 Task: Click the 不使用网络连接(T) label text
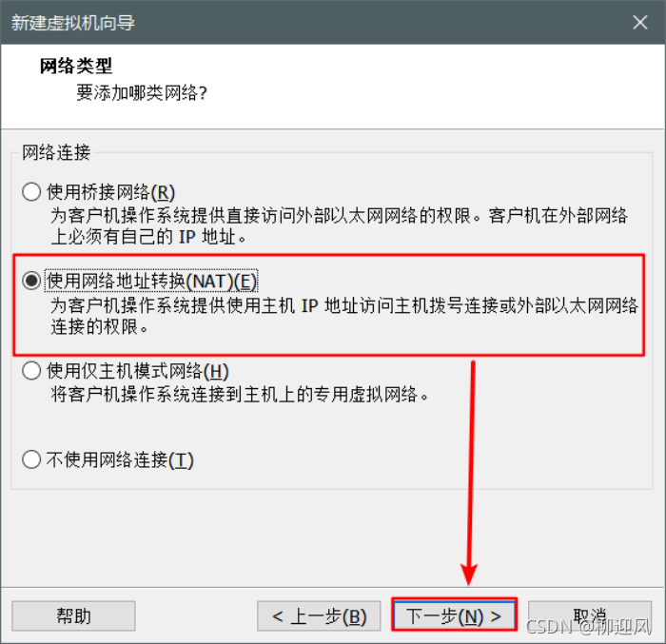pyautogui.click(x=120, y=460)
